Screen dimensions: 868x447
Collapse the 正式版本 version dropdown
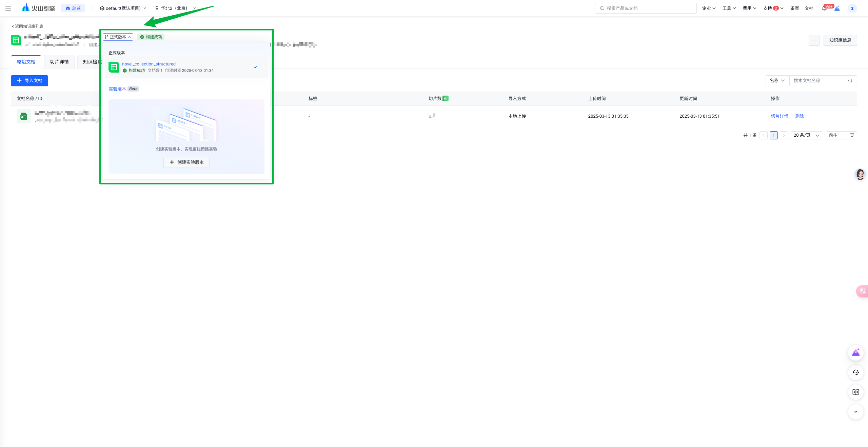[118, 37]
